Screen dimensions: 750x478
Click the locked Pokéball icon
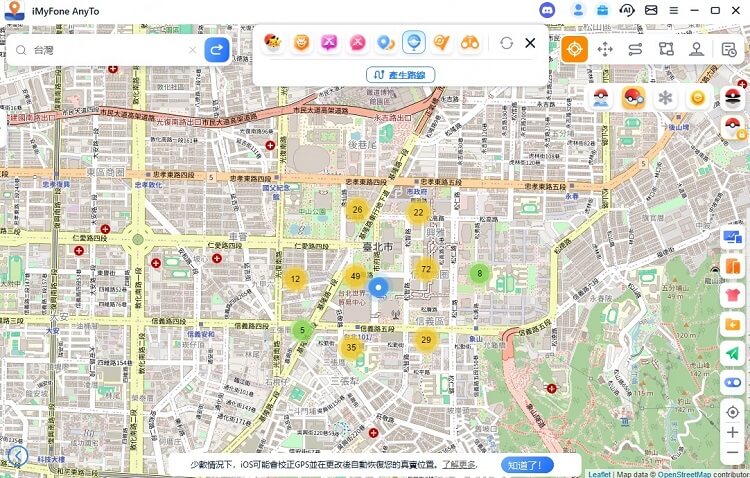[733, 127]
